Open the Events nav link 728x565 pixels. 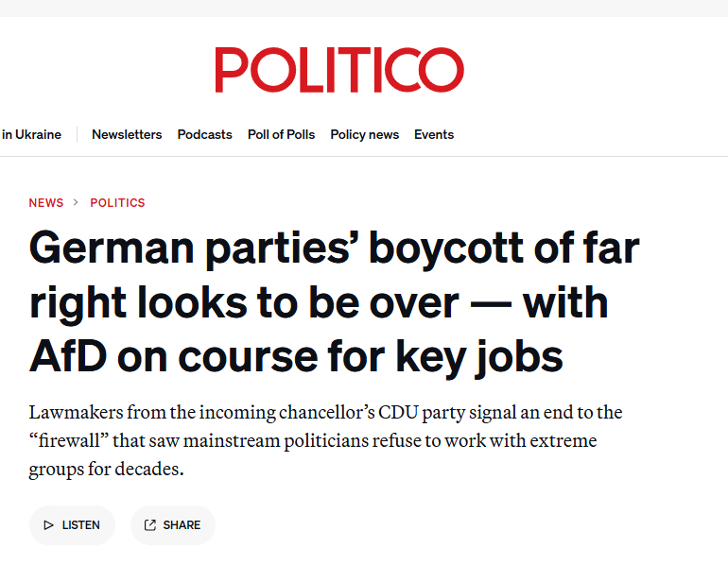[434, 135]
